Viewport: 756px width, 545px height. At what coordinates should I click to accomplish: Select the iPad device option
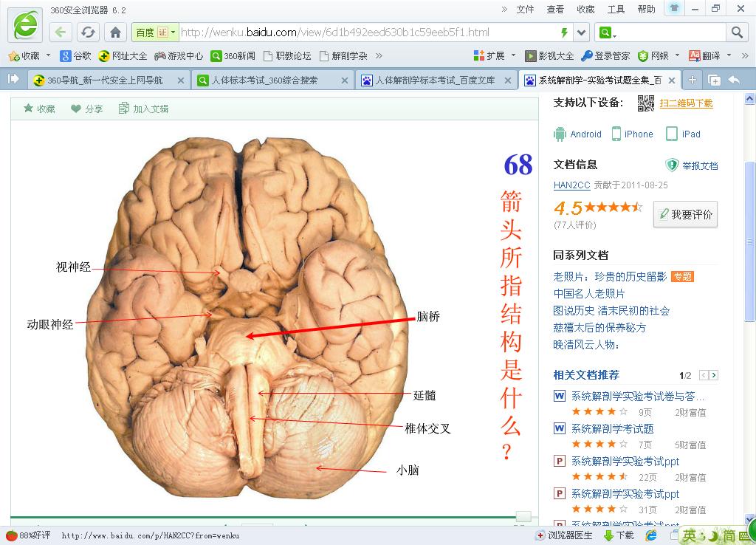click(x=683, y=134)
